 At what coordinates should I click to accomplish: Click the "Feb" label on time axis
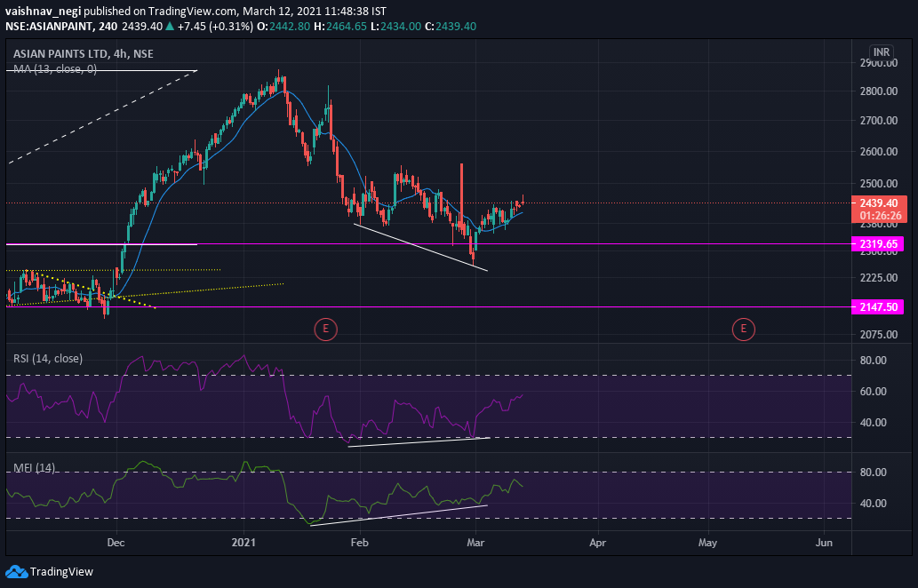[360, 543]
